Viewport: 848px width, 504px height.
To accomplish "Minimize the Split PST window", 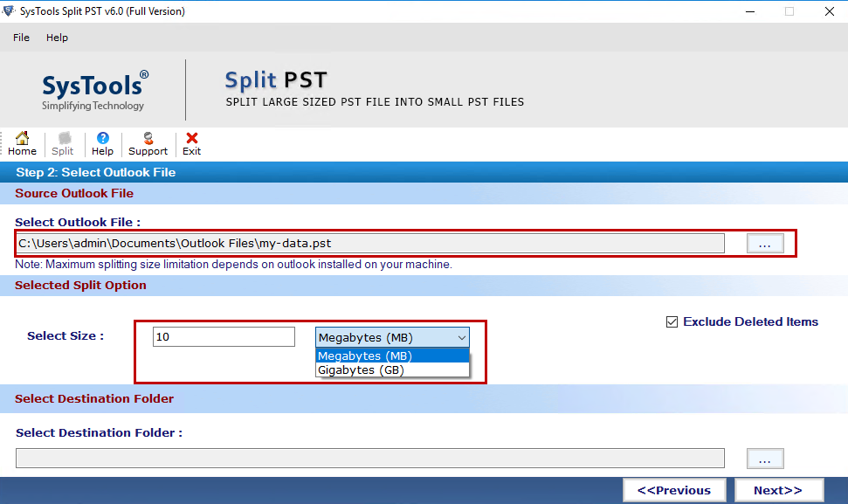I will click(750, 11).
